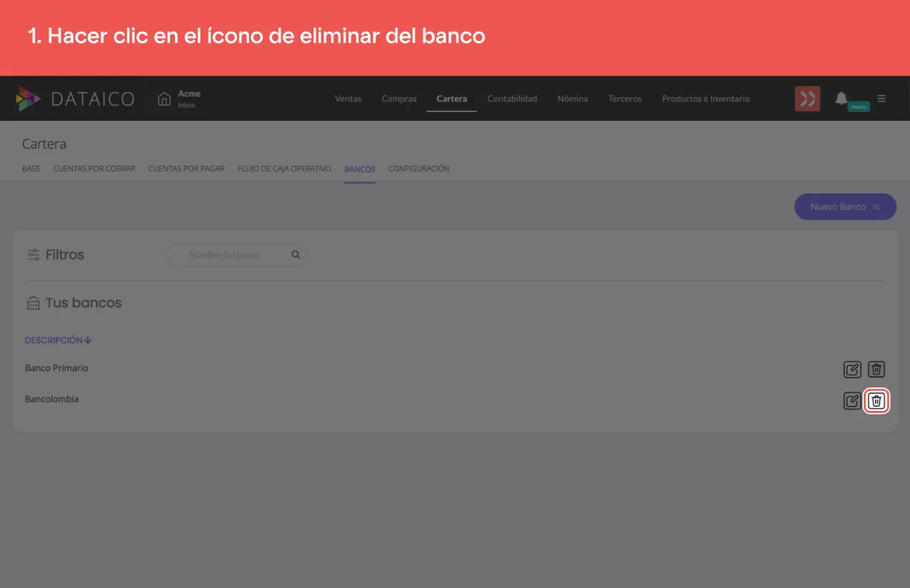Viewport: 910px width, 588px height.
Task: Click the red double-arrow icon in header
Action: pos(808,99)
